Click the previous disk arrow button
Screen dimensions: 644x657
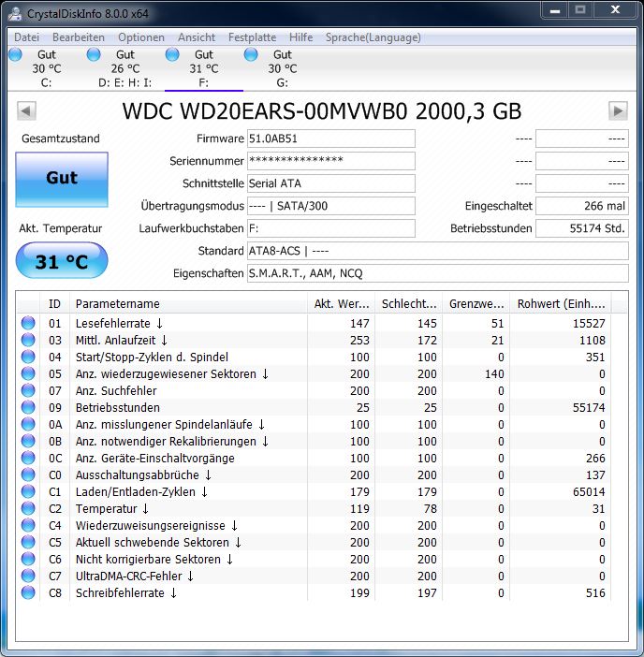click(x=26, y=111)
